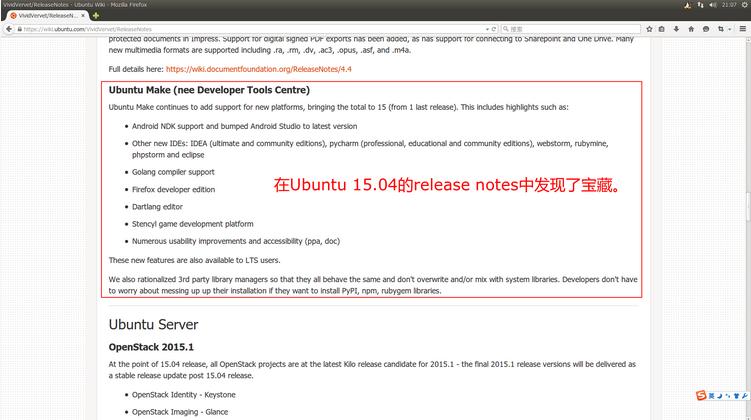
Task: Toggle Sogou punctuation mode icon
Action: point(728,396)
